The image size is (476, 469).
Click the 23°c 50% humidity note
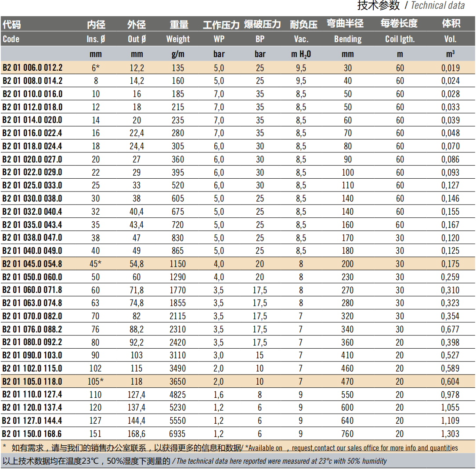pyautogui.click(x=194, y=461)
